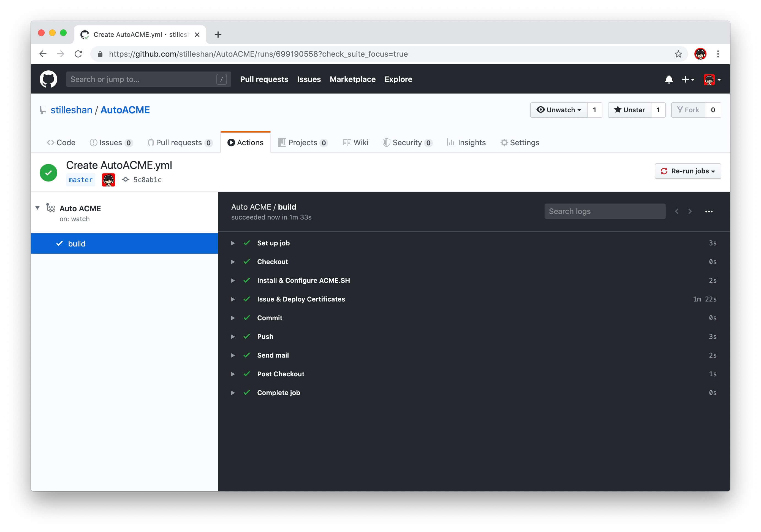Switch to the Projects tab
This screenshot has width=761, height=532.
[303, 143]
